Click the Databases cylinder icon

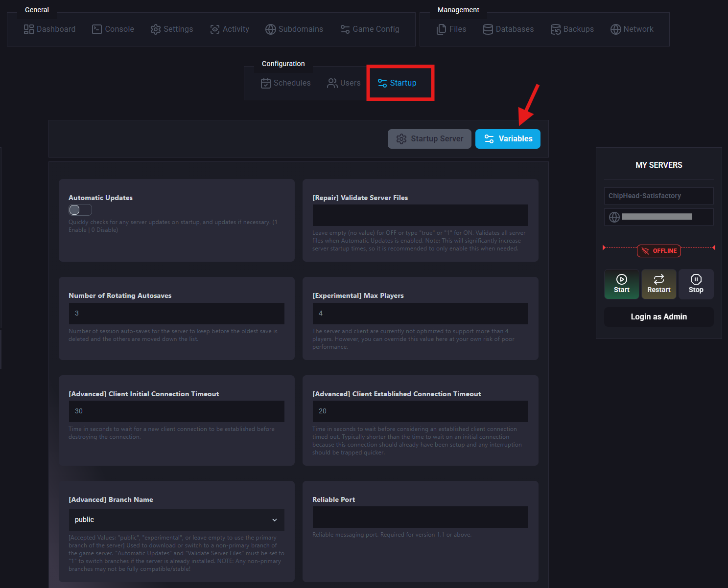tap(488, 29)
